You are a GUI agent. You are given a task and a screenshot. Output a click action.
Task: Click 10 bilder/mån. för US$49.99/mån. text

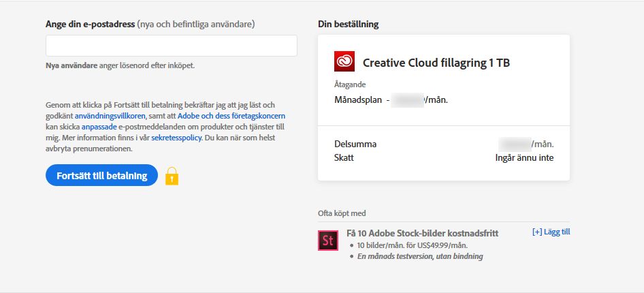(x=413, y=246)
